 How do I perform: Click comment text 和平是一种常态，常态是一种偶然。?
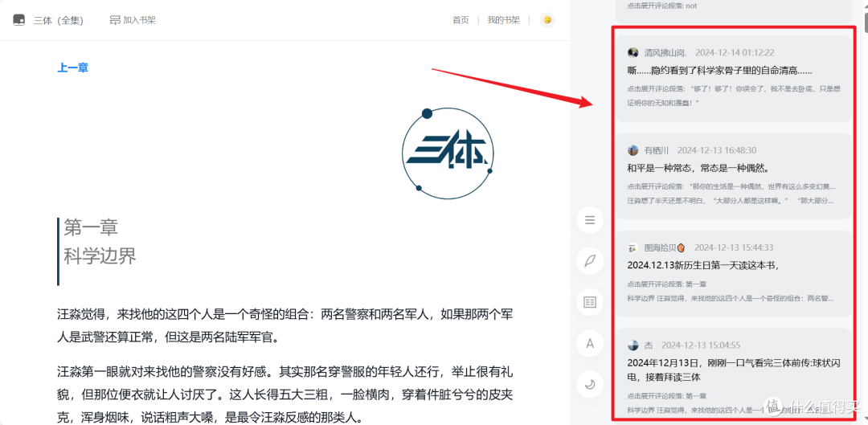[x=698, y=167]
